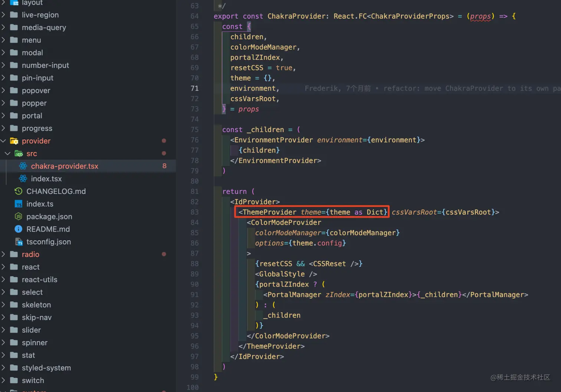
Task: Click the spinner folder icon
Action: click(x=14, y=343)
